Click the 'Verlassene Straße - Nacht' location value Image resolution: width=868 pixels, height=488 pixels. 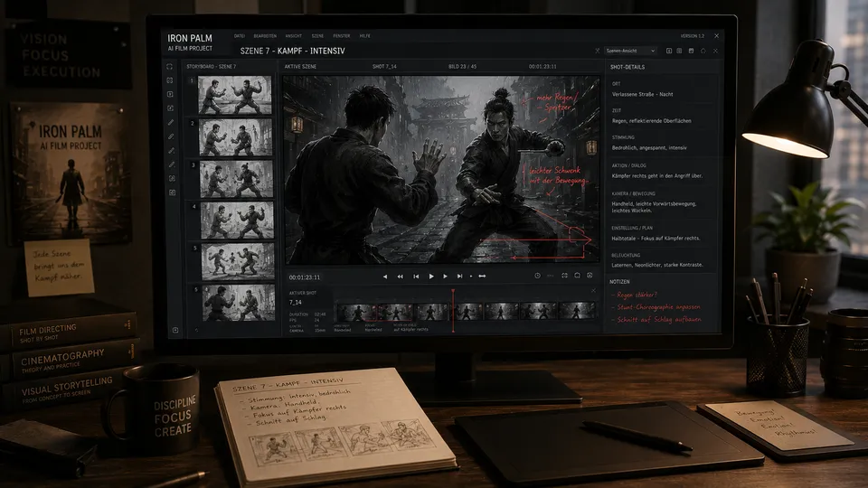coord(642,95)
